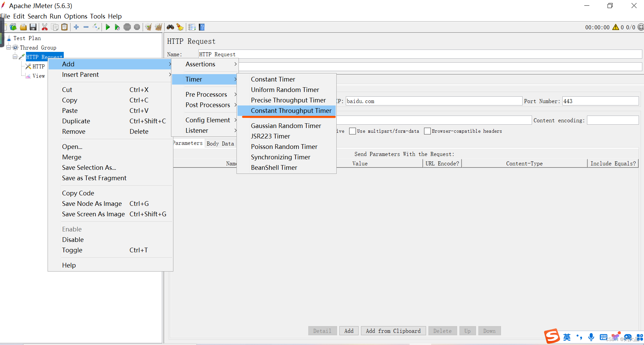The image size is (644, 345).
Task: Select Gaussian Random Timer
Action: (x=287, y=126)
